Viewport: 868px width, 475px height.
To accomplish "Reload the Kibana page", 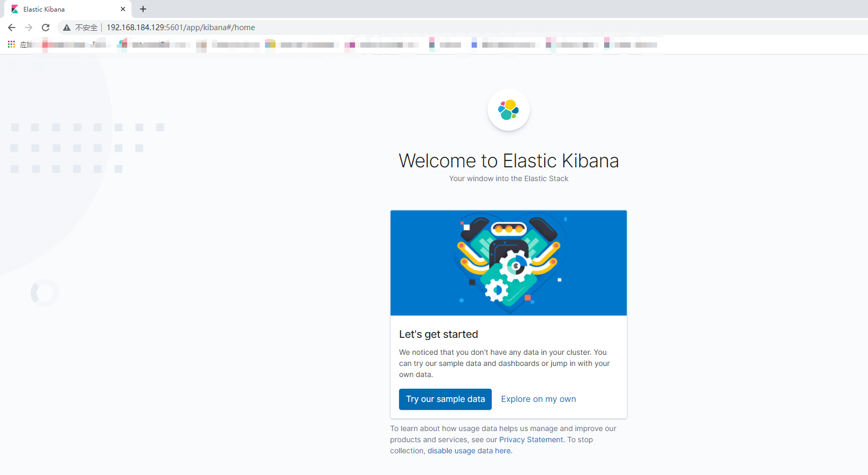I will coord(46,28).
